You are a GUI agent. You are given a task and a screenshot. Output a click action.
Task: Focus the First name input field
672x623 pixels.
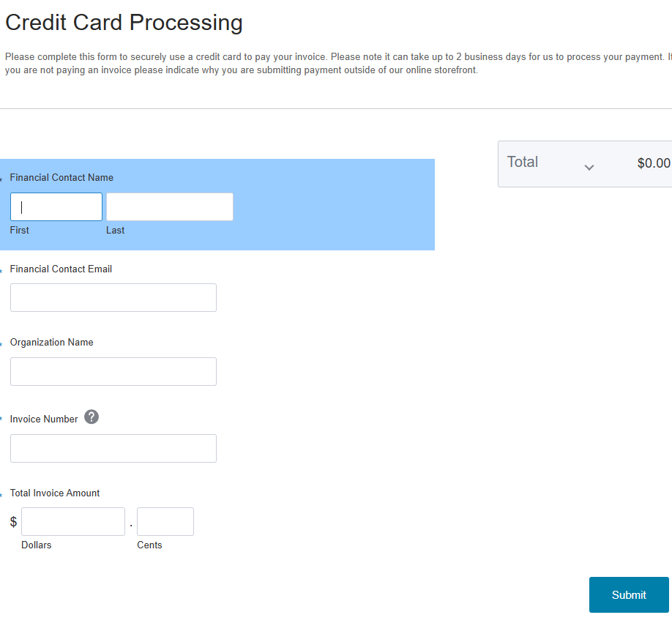(56, 207)
